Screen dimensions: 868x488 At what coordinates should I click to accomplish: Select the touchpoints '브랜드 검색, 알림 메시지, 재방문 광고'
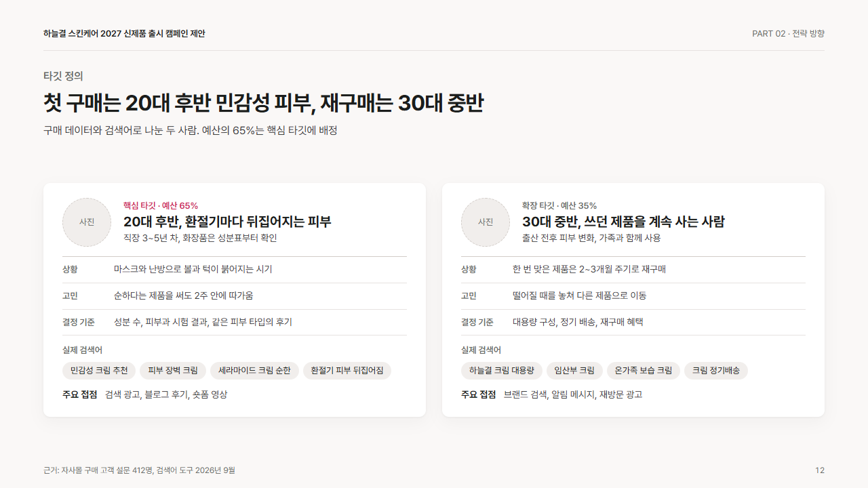coord(573,394)
